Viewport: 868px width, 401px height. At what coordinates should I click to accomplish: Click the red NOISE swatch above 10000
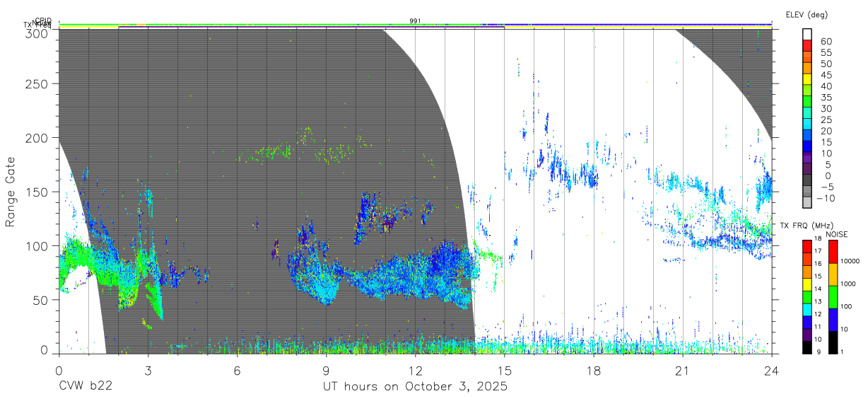pos(833,252)
